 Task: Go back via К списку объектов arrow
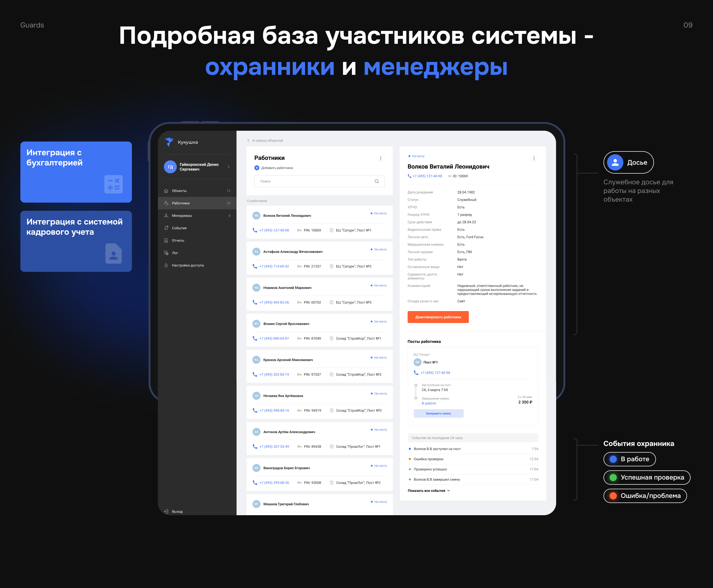tap(248, 141)
